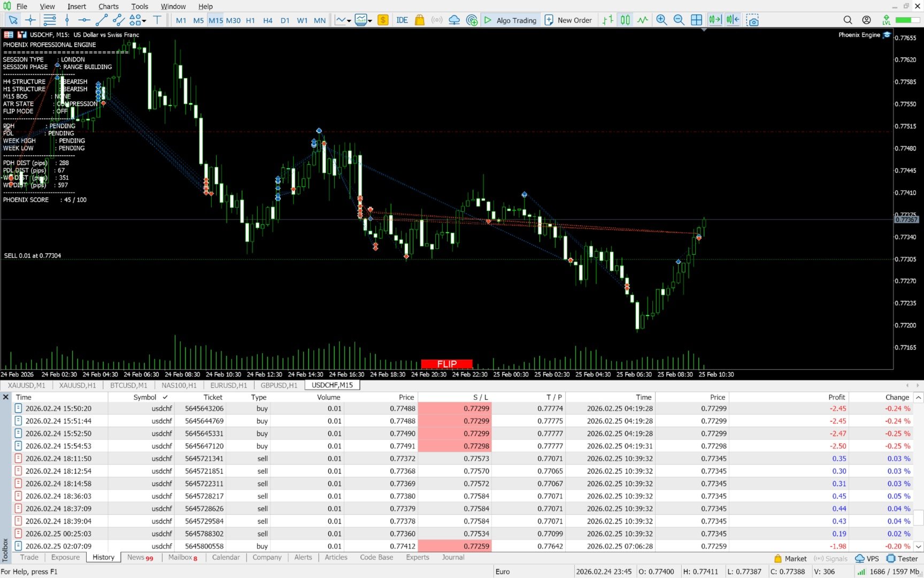Click the red FLIP button on chart
The width and height of the screenshot is (924, 578).
446,364
